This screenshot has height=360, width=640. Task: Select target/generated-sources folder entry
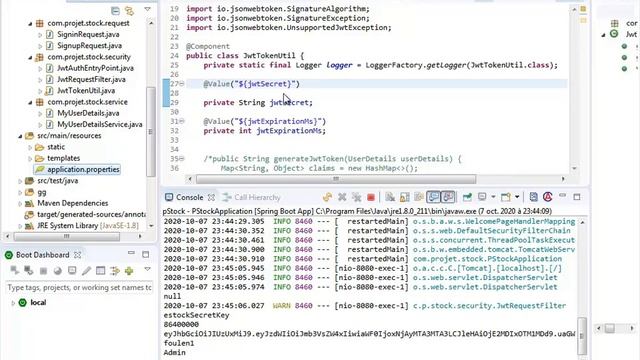[x=91, y=214]
